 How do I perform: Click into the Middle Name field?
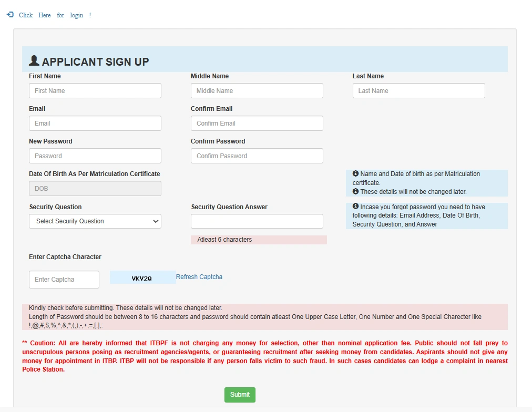[257, 91]
